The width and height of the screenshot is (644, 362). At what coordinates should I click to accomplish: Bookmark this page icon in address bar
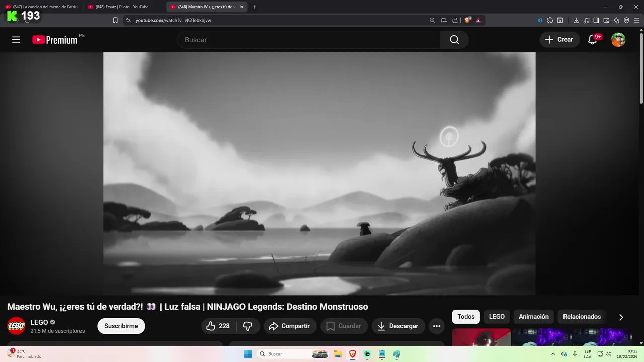coord(115,20)
